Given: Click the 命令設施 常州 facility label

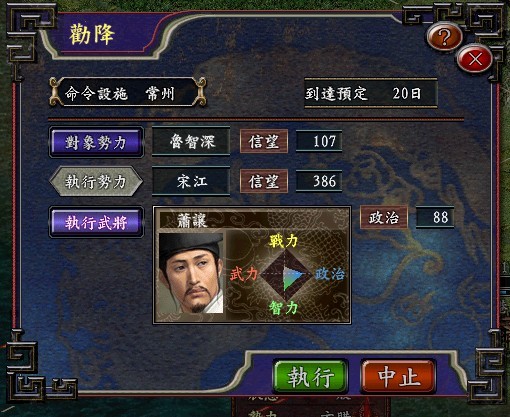Looking at the screenshot, I should point(128,93).
